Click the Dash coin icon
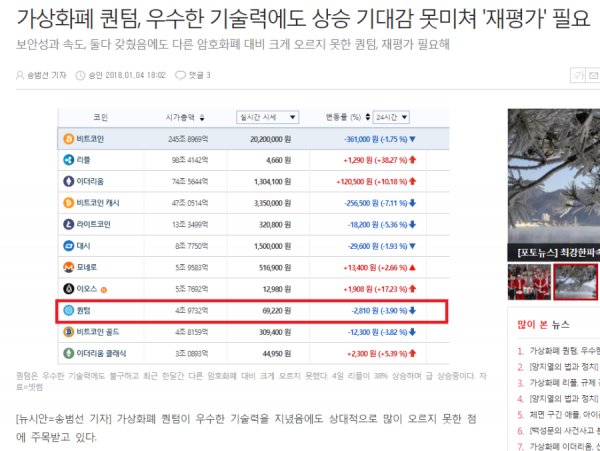The image size is (600, 451). pyautogui.click(x=68, y=246)
